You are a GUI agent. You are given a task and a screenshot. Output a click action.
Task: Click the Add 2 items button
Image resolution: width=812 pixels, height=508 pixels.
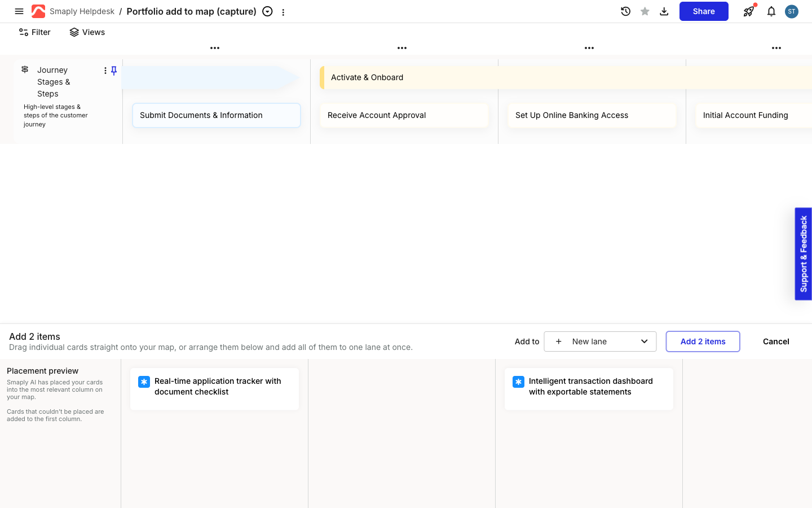pos(703,341)
